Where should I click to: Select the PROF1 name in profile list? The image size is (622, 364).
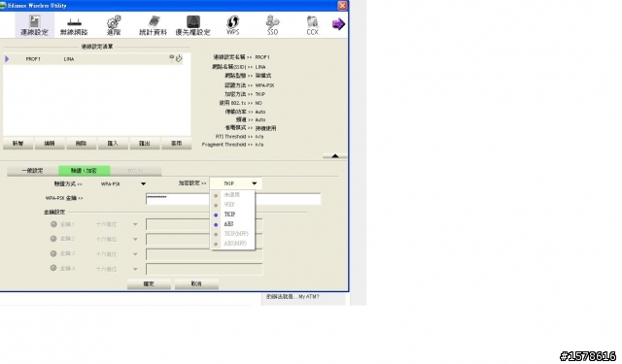[x=33, y=59]
